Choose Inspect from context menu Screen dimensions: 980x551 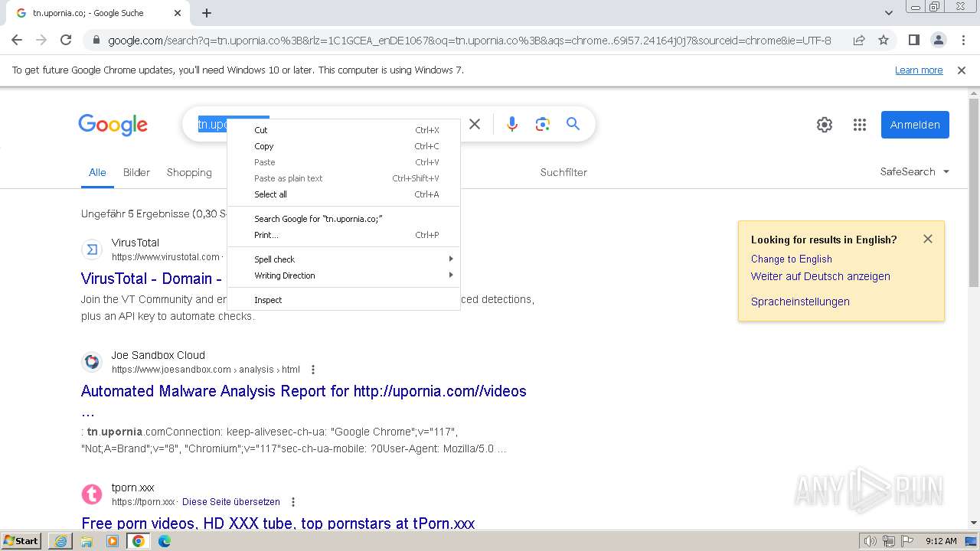344,300
